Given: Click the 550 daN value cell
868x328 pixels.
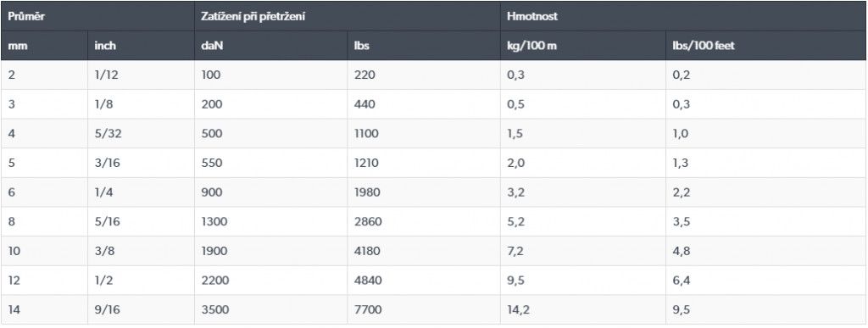Looking at the screenshot, I should click(x=270, y=163).
